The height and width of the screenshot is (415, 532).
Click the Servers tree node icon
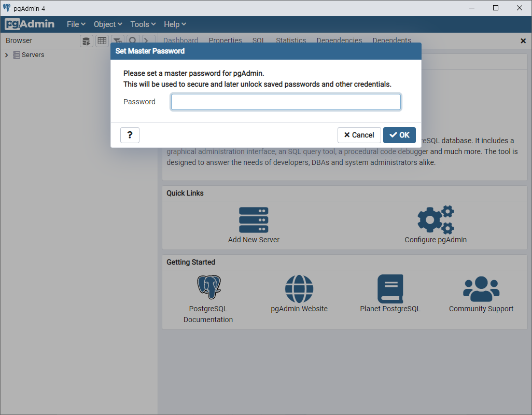click(16, 55)
